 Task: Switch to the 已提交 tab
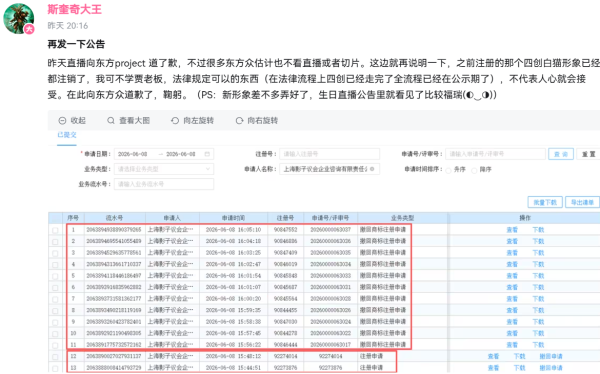[67, 135]
